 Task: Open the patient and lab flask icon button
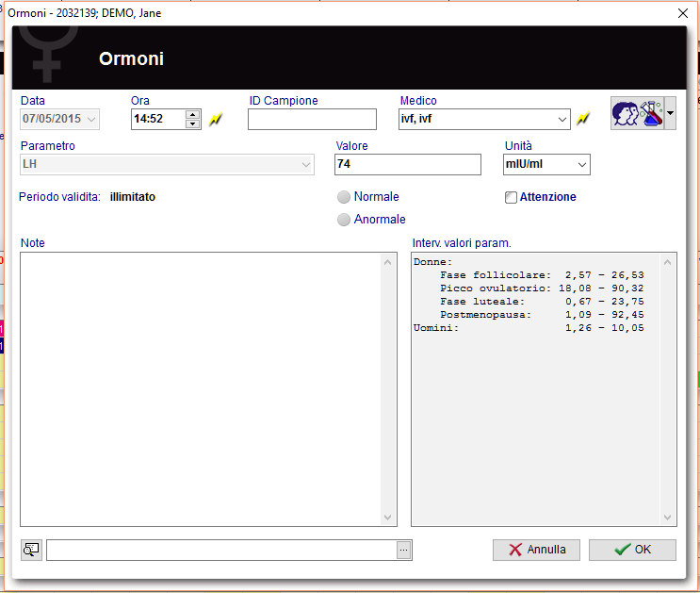(x=638, y=113)
